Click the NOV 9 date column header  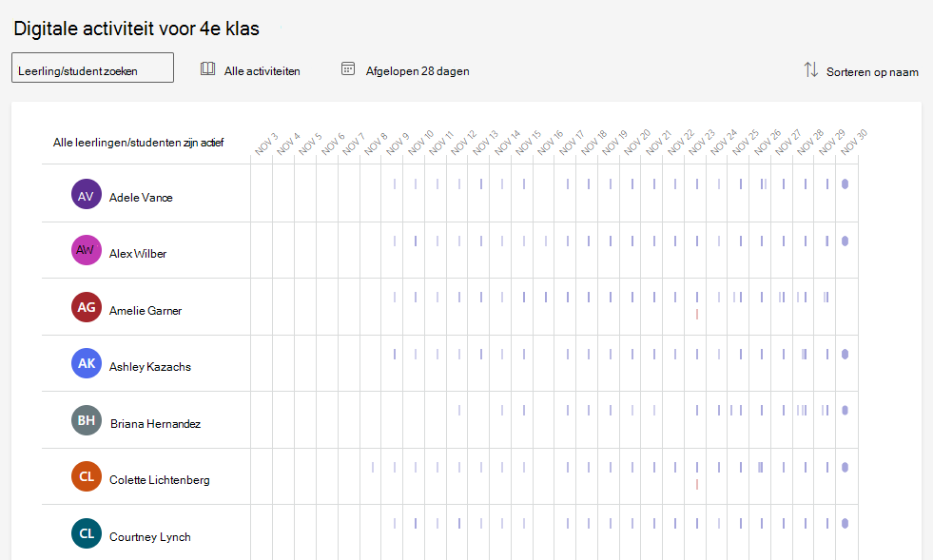click(x=397, y=144)
